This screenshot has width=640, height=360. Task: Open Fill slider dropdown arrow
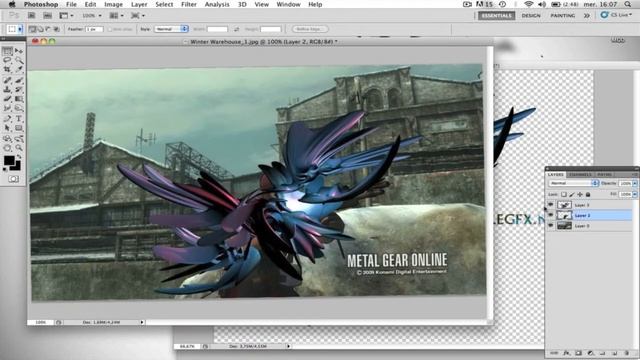coord(635,194)
